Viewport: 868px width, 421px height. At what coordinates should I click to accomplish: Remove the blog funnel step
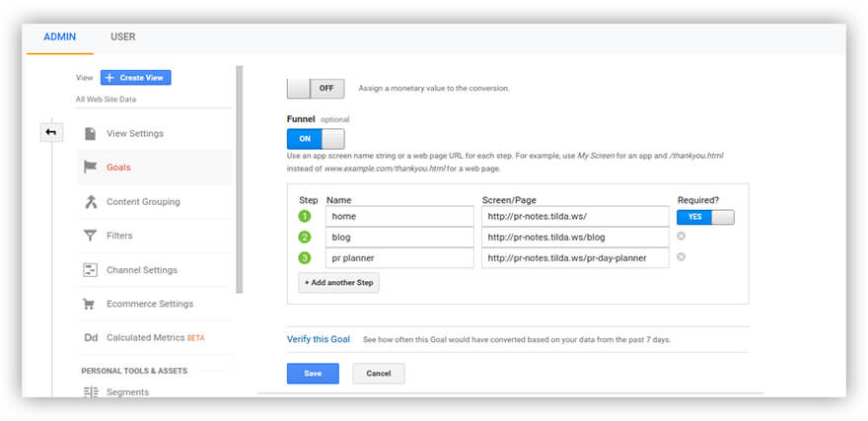(x=682, y=237)
